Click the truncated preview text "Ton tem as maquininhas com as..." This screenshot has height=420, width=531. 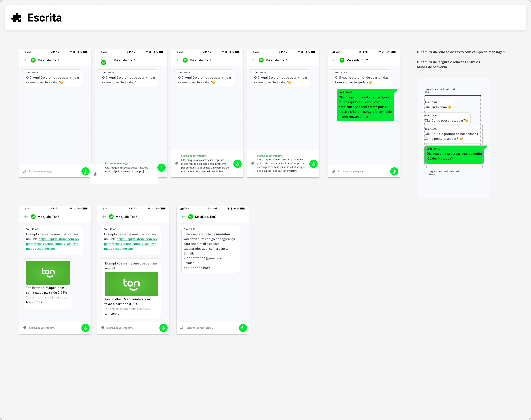(x=127, y=309)
